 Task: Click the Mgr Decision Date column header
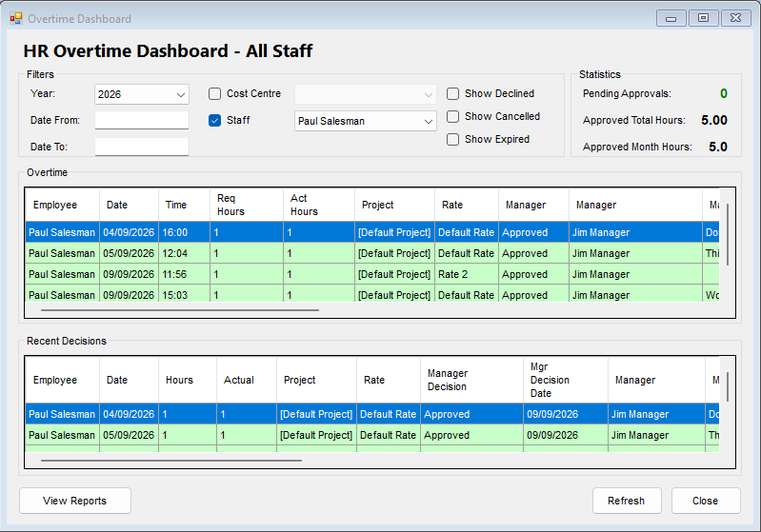click(x=566, y=380)
